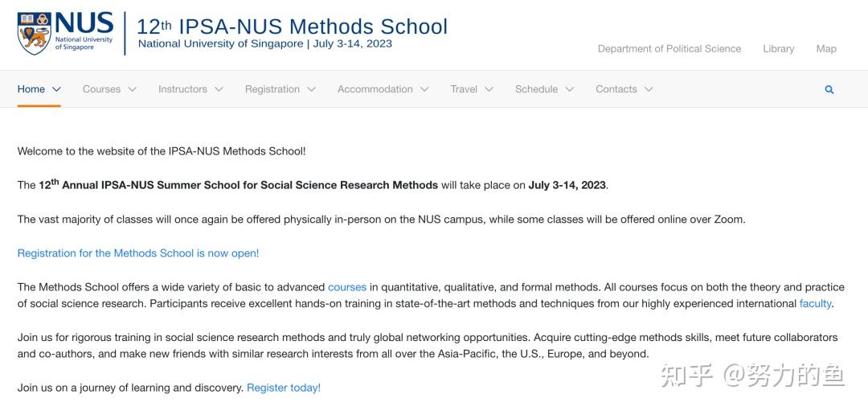Follow the inline "courses" link
This screenshot has width=868, height=411.
pos(347,287)
